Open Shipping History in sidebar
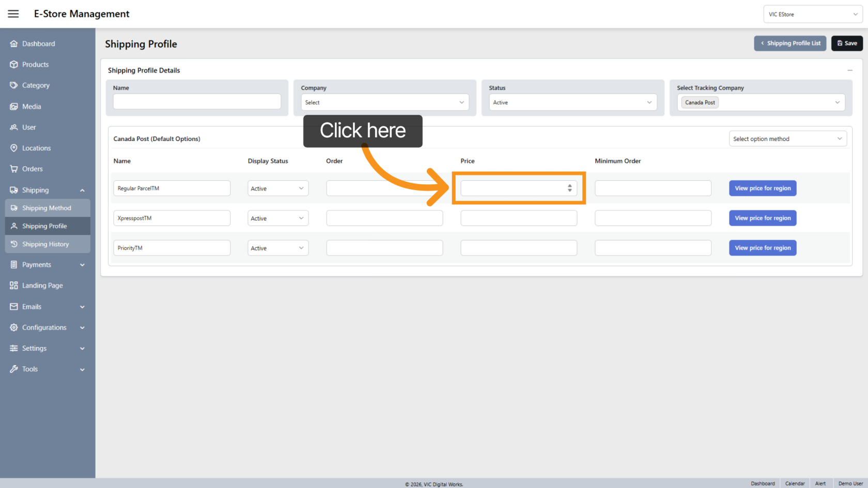The height and width of the screenshot is (488, 868). [45, 244]
